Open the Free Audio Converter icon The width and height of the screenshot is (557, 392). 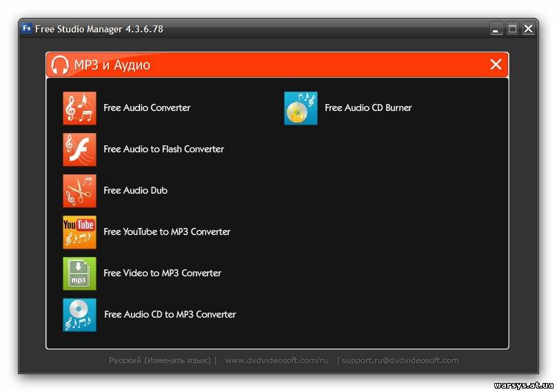79,108
